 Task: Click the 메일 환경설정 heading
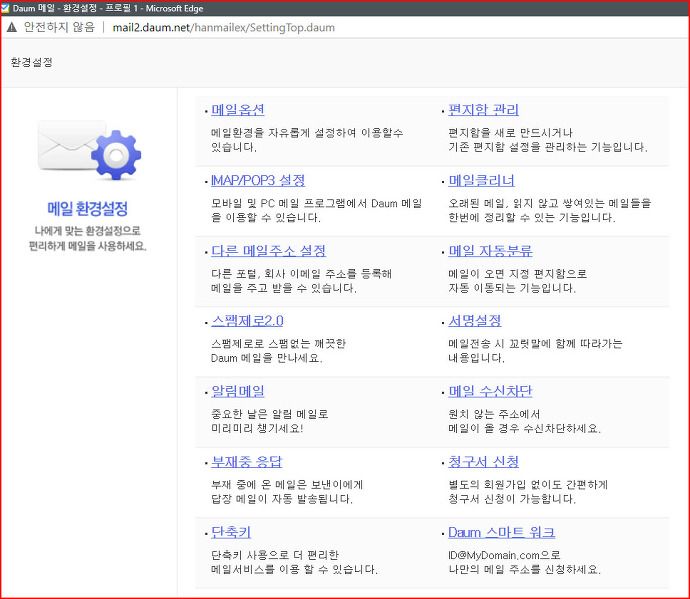tap(88, 208)
